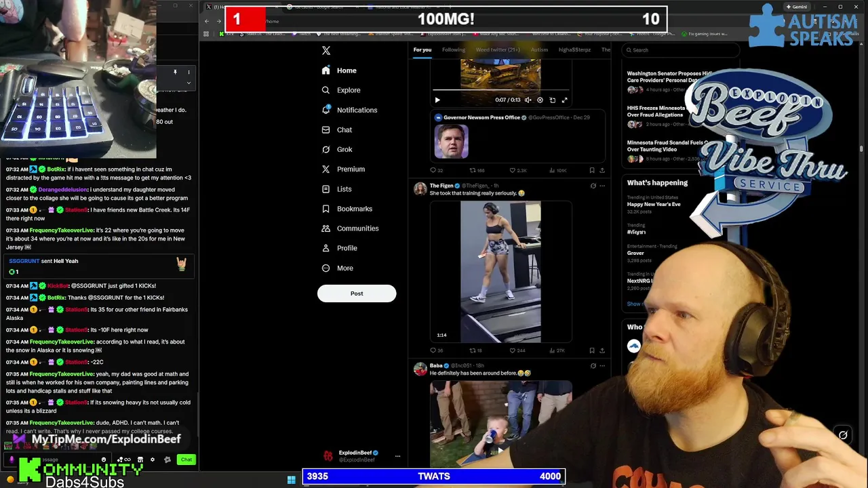Click the Post button
Viewport: 868px width, 488px height.
[x=357, y=293]
